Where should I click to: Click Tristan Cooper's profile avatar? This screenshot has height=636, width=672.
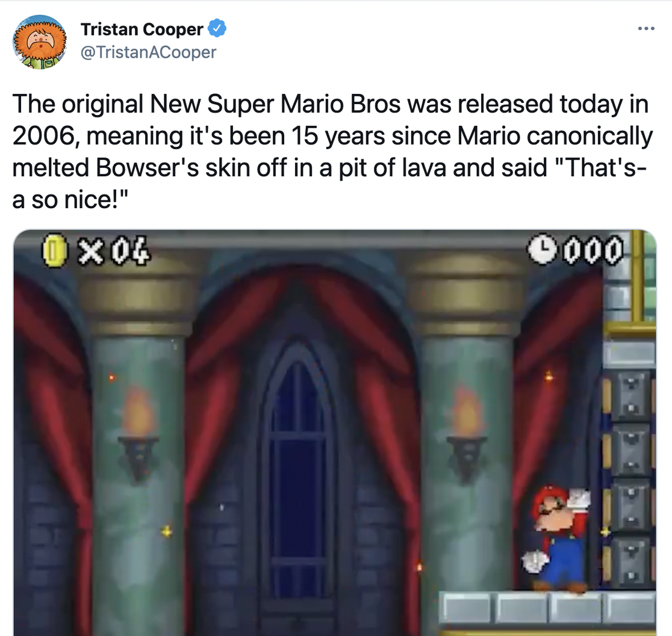click(40, 42)
